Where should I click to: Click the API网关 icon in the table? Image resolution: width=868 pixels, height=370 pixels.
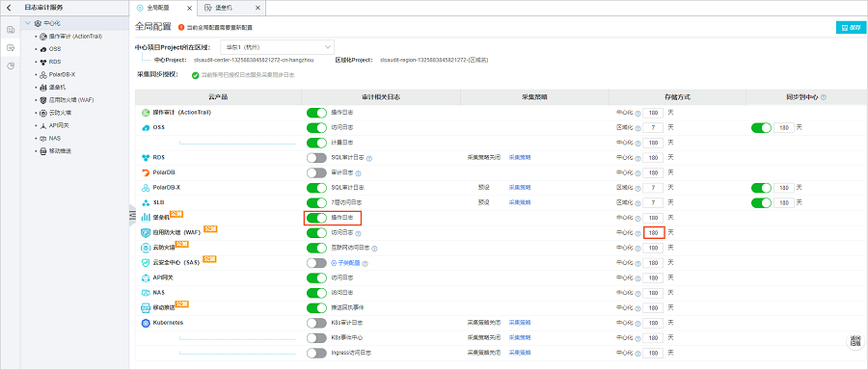click(x=147, y=277)
